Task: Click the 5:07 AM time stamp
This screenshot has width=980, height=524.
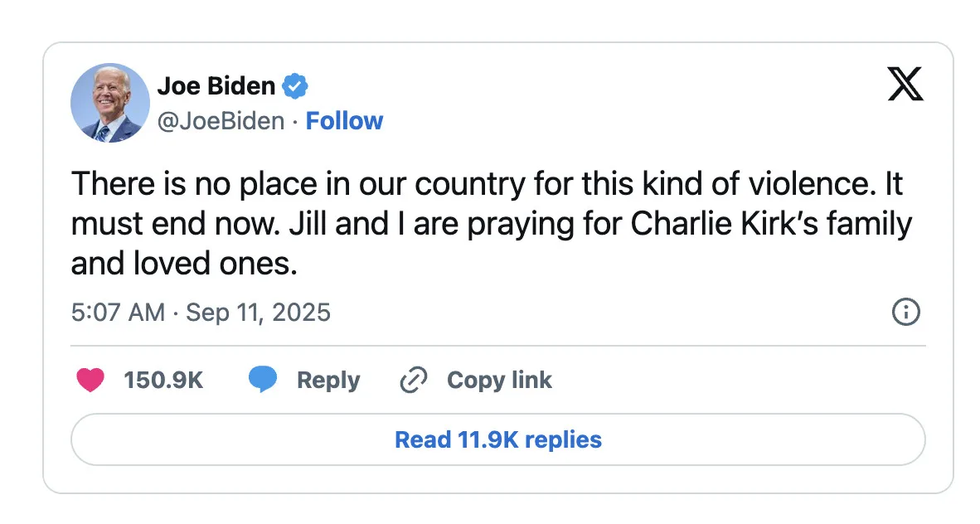Action: (x=118, y=313)
